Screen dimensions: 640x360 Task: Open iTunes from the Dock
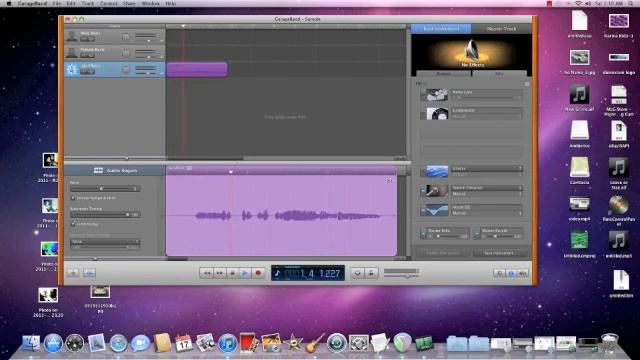(227, 343)
